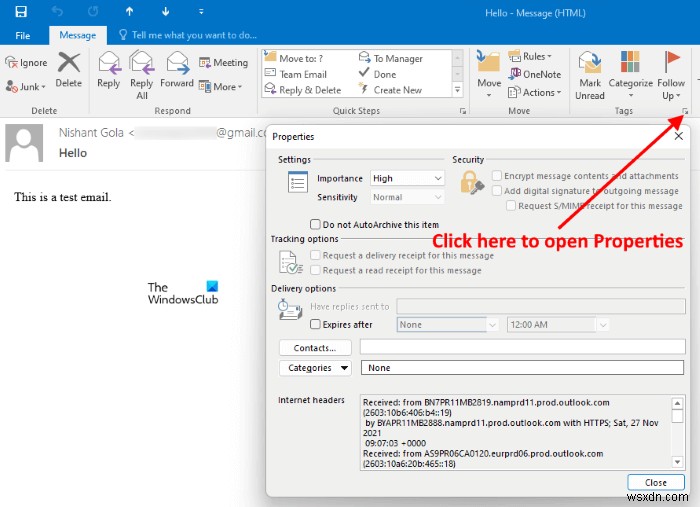The height and width of the screenshot is (507, 700).
Task: Toggle Request a delivery receipt checkbox
Action: point(315,255)
